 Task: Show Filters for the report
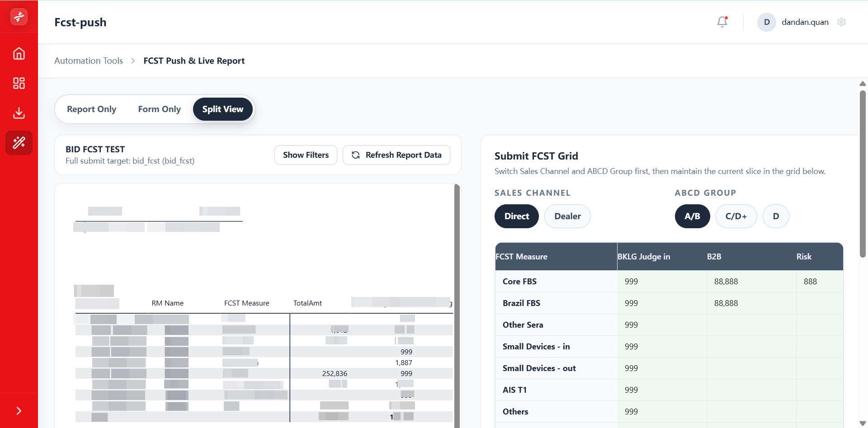click(306, 155)
